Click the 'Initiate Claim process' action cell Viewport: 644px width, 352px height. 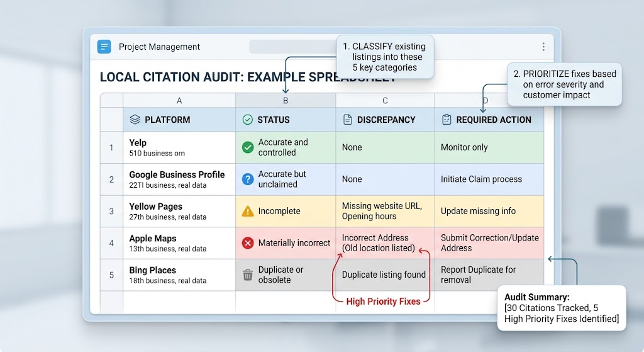(489, 179)
